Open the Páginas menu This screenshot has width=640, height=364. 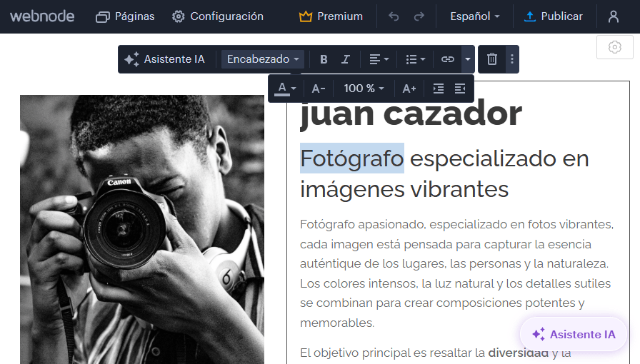click(x=125, y=16)
